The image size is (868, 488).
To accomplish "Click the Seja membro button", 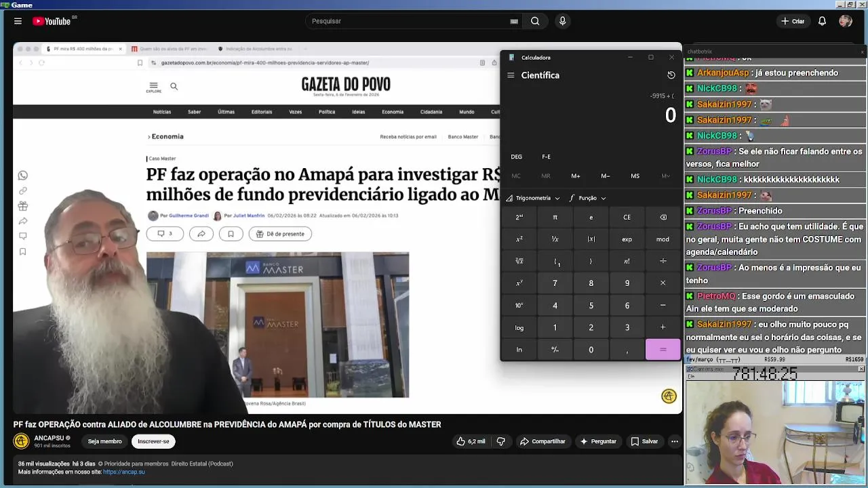I will [x=105, y=441].
